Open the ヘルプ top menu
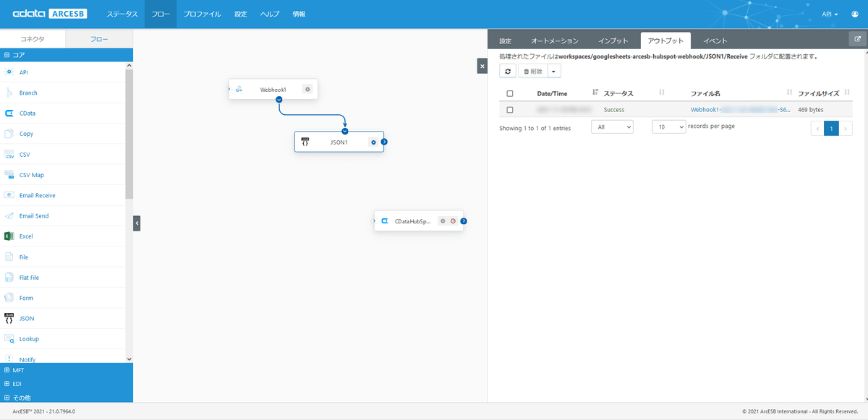This screenshot has width=868, height=420. tap(270, 14)
